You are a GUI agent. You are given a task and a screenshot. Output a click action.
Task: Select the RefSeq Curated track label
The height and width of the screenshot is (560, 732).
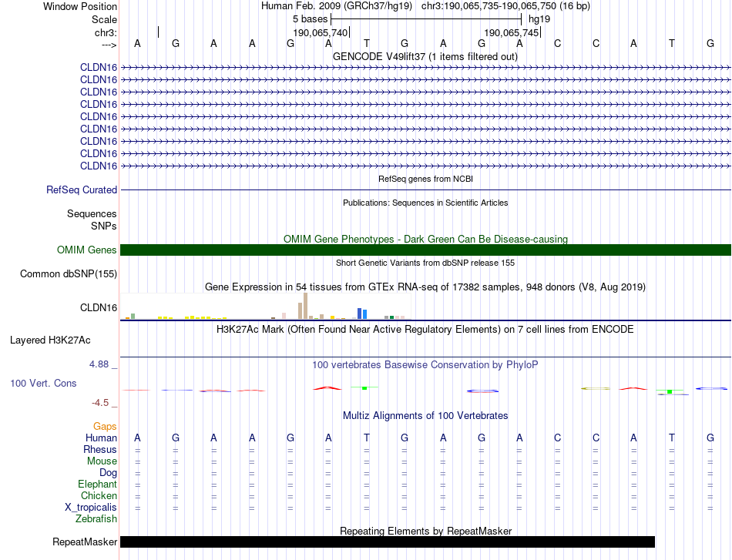[x=81, y=190]
